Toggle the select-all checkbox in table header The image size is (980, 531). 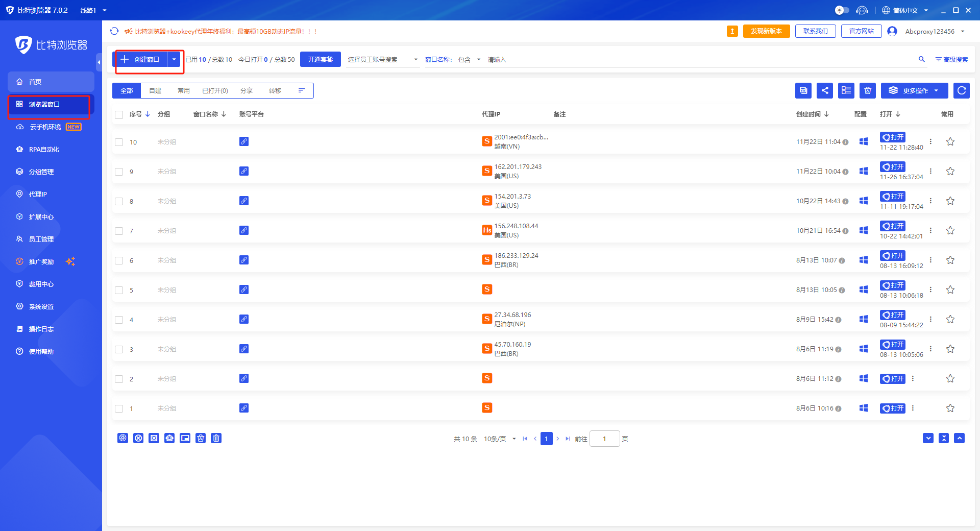click(x=119, y=114)
